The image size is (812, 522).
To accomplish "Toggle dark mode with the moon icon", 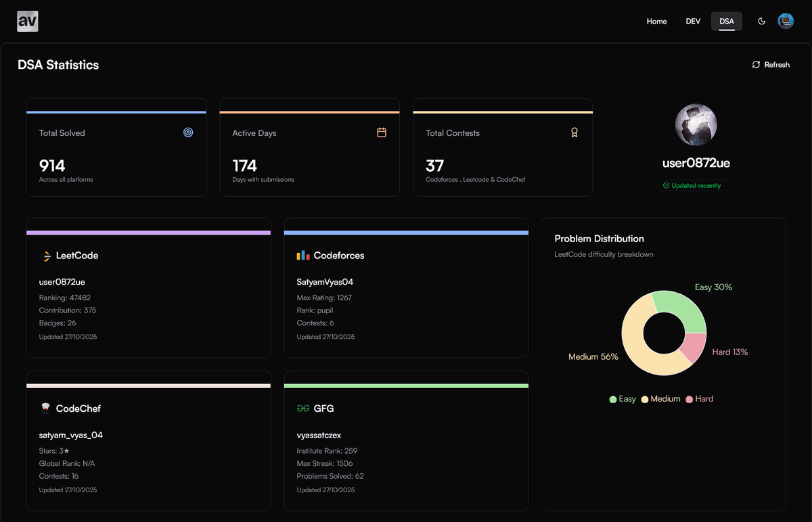I will [x=762, y=21].
